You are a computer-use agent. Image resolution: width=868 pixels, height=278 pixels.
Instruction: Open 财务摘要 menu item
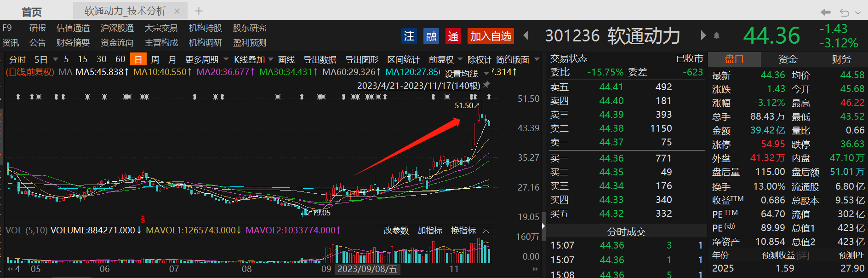[73, 43]
